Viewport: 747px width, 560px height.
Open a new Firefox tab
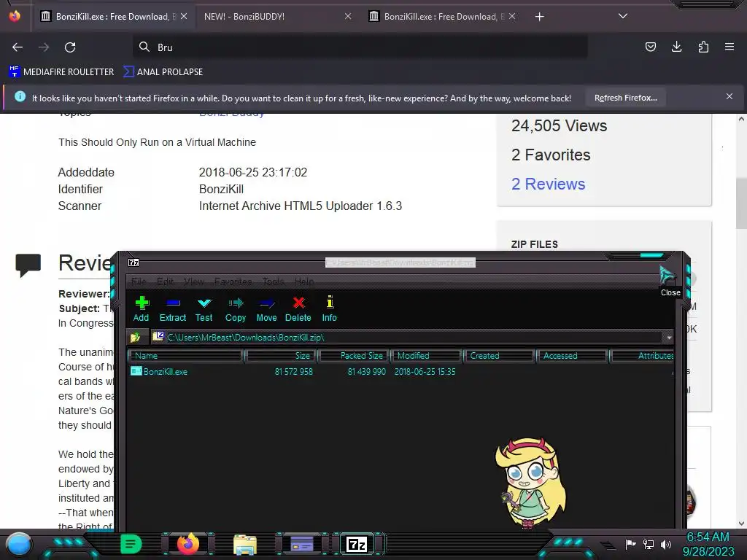coord(539,17)
